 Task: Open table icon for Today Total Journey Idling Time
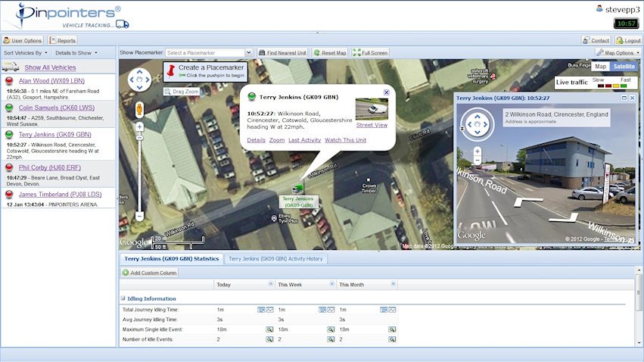(x=261, y=310)
